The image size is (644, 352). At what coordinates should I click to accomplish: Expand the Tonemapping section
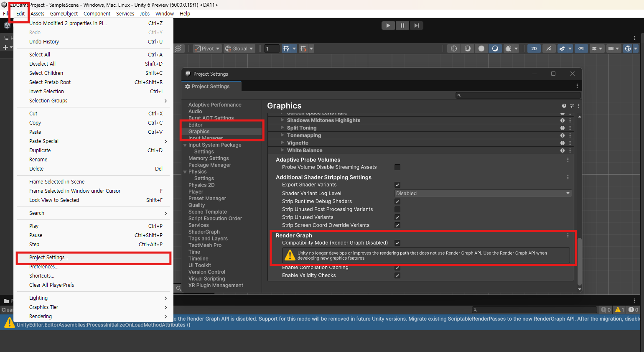click(283, 135)
